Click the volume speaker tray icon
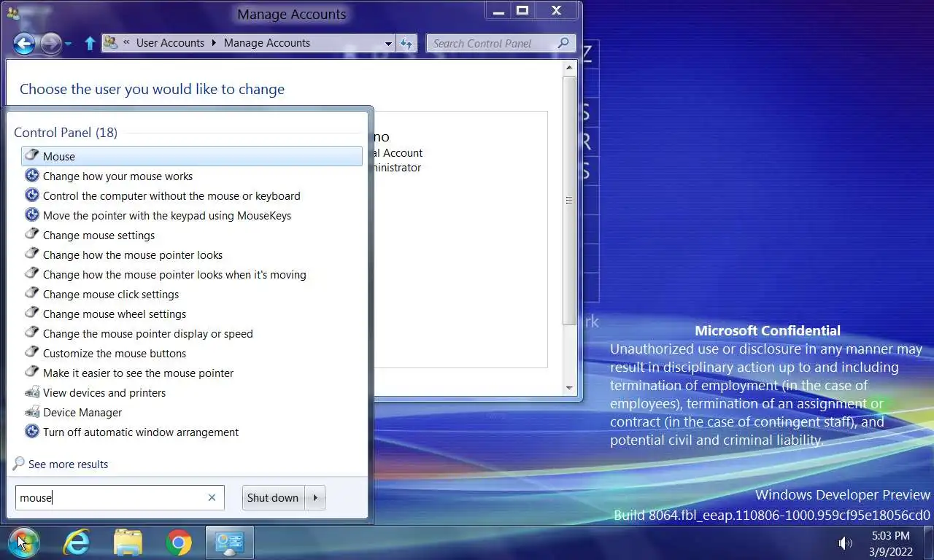Image resolution: width=934 pixels, height=560 pixels. (845, 542)
